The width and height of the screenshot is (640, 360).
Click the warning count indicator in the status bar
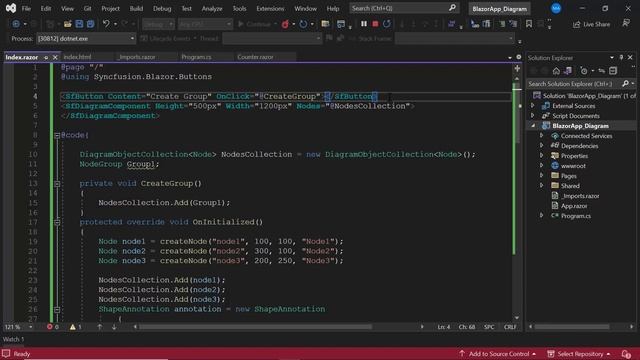pos(76,327)
